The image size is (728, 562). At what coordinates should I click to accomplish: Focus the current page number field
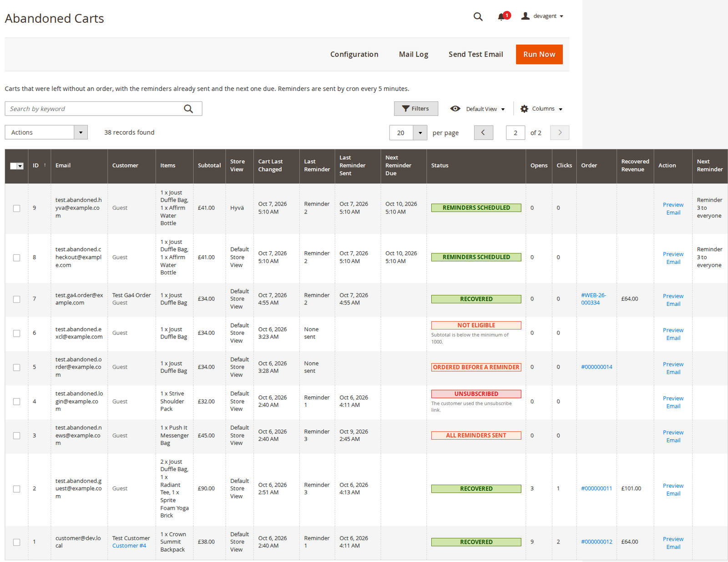tap(516, 133)
